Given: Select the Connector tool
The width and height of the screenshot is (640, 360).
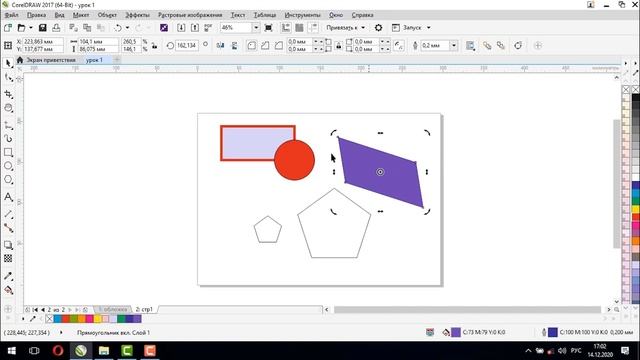Looking at the screenshot, I should [x=8, y=228].
